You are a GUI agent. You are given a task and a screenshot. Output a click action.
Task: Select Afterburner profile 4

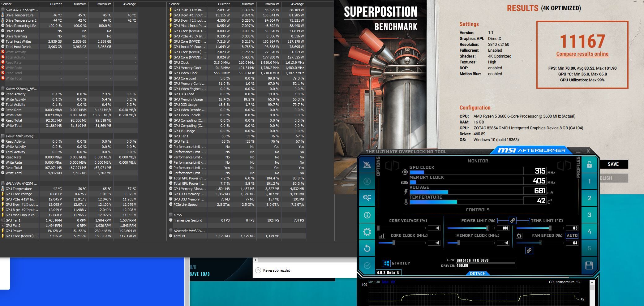point(589,231)
